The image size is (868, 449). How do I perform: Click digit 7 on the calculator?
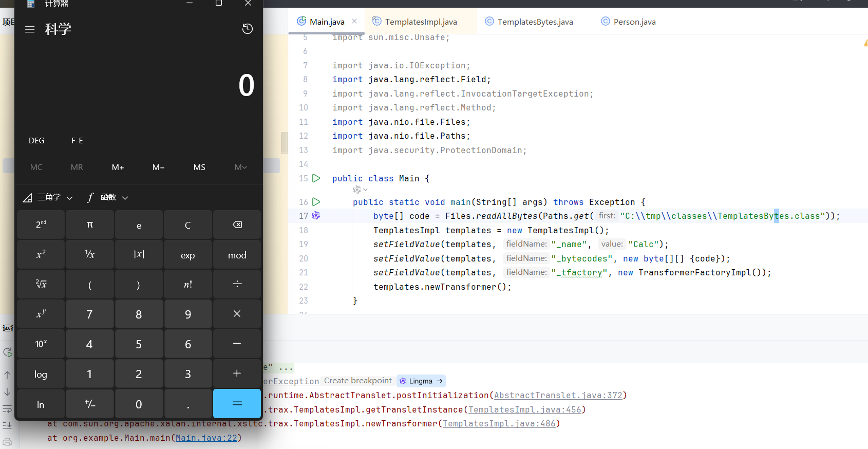90,314
